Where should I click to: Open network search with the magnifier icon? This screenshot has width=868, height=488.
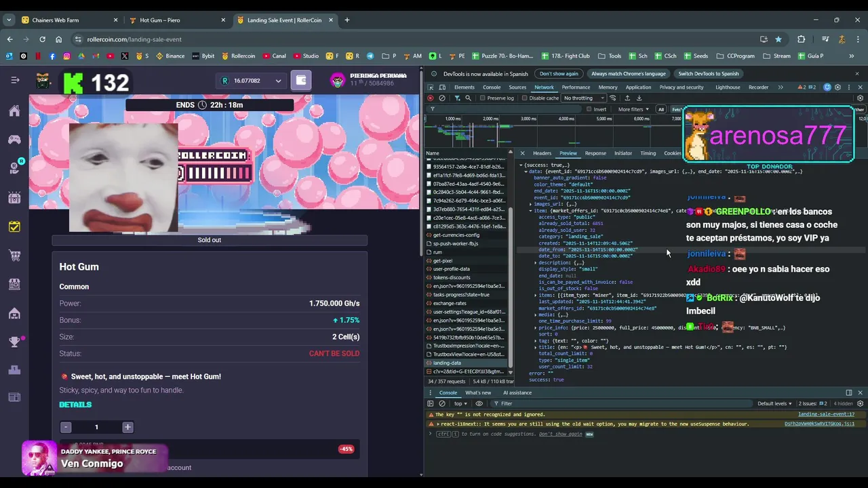[468, 98]
